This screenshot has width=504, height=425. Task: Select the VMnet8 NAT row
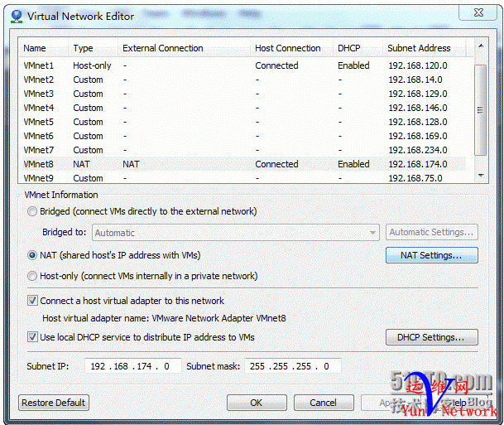(x=242, y=164)
